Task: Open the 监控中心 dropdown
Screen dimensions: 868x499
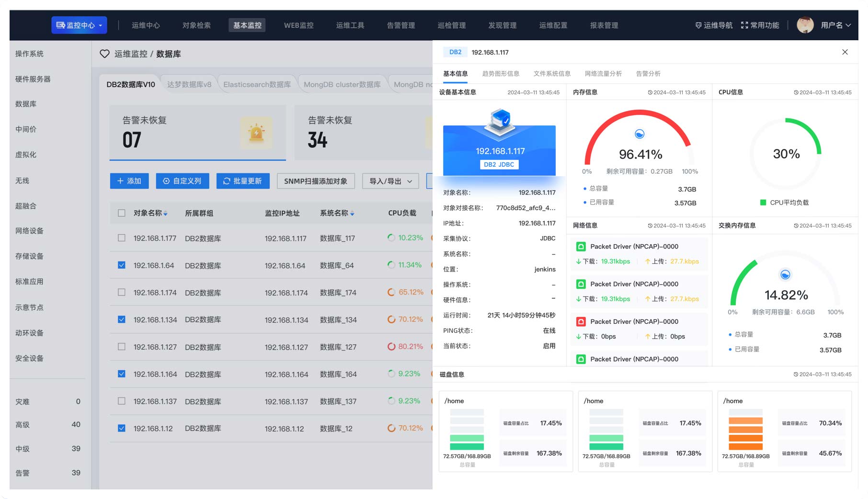Action: click(79, 25)
